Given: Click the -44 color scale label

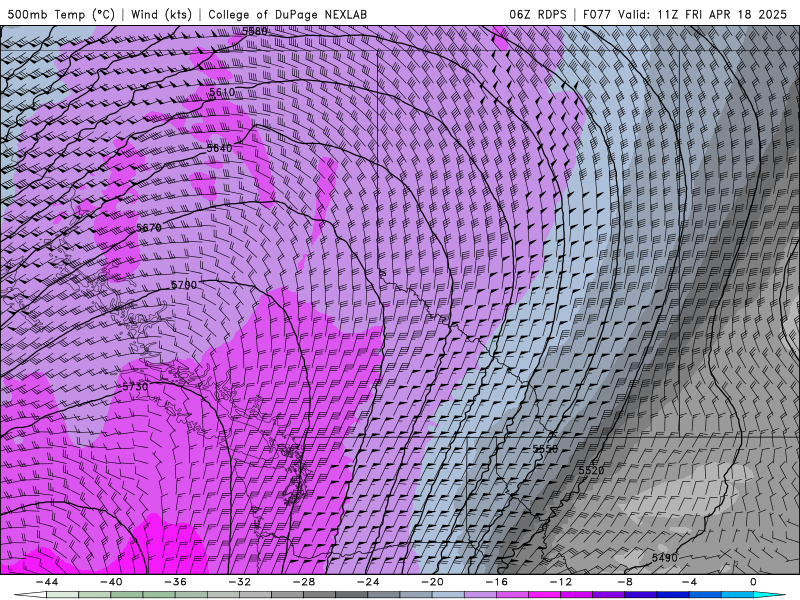Looking at the screenshot, I should coord(47,582).
